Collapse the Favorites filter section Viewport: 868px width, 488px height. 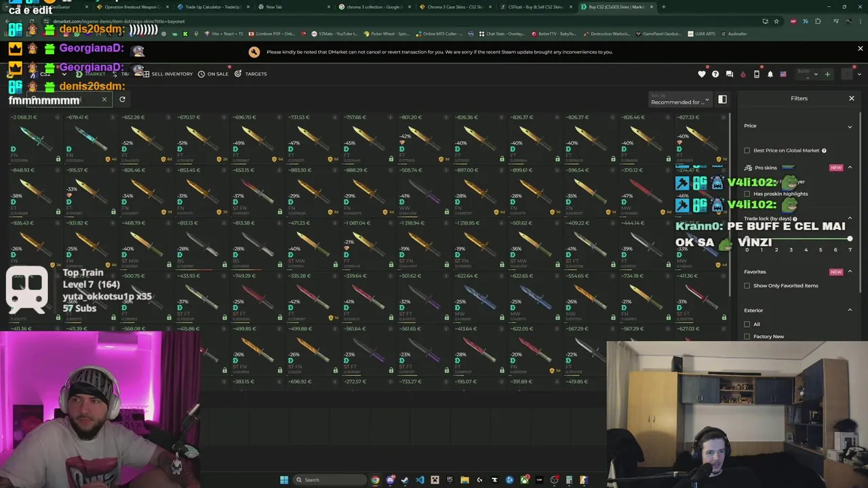pos(850,272)
